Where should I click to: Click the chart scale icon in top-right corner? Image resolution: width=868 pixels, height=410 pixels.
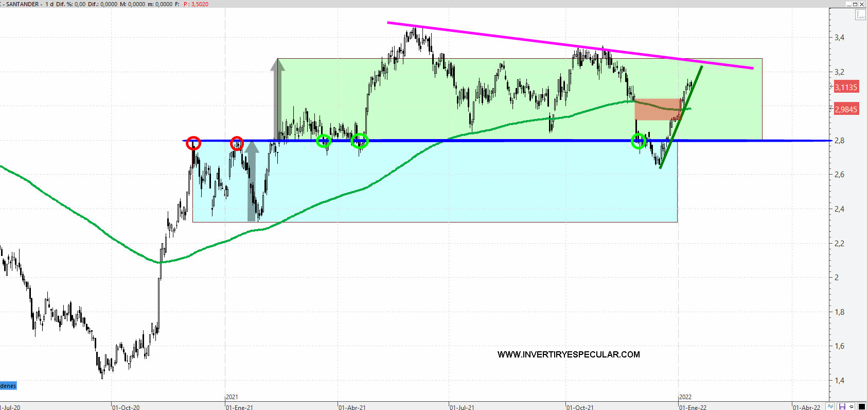click(860, 15)
